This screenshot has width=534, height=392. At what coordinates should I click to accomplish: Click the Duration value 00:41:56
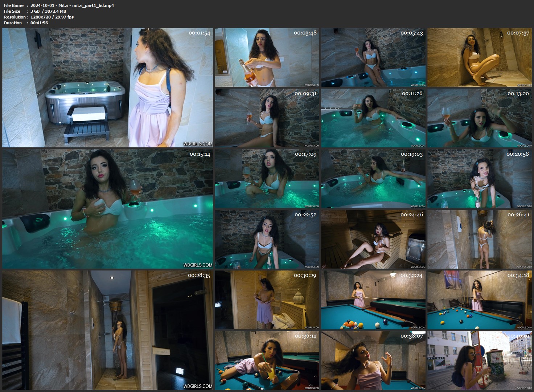(39, 23)
